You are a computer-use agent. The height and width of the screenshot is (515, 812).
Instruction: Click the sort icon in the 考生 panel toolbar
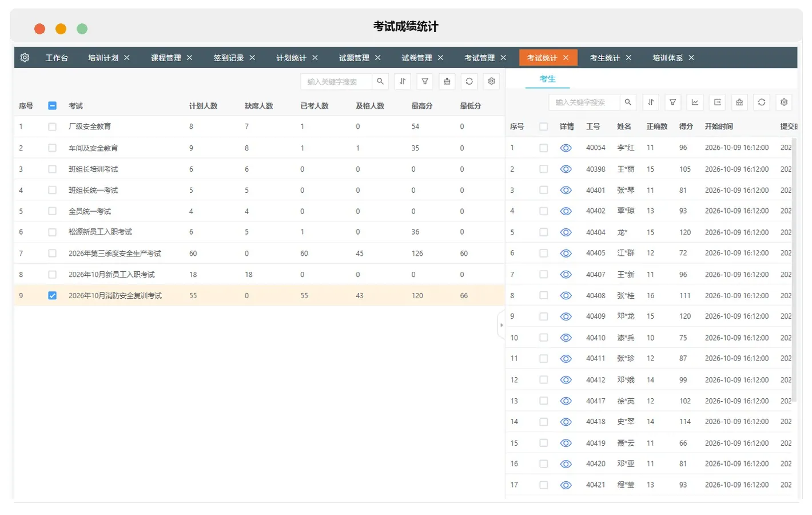(x=651, y=102)
